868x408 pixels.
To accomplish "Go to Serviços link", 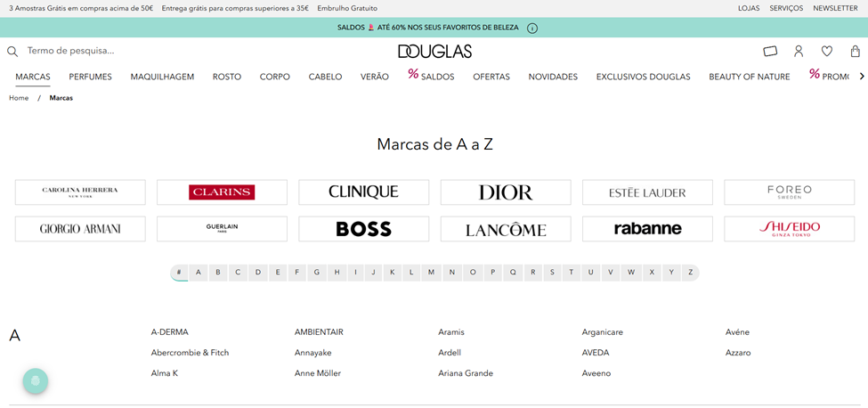I will [x=786, y=8].
